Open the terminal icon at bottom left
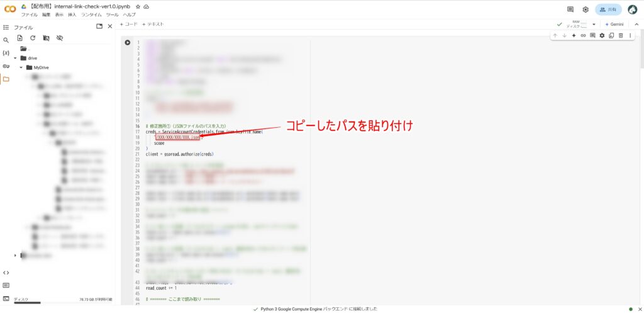The width and height of the screenshot is (644, 313). [x=6, y=299]
